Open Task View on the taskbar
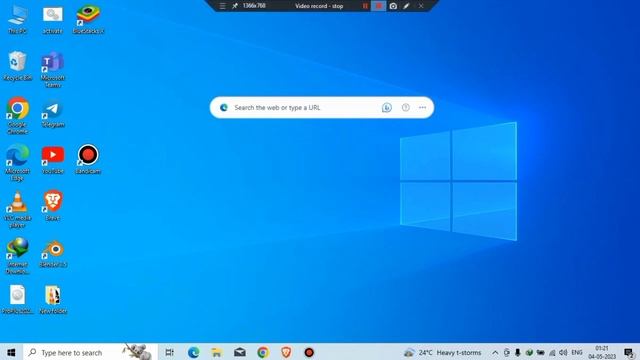The height and width of the screenshot is (360, 640). [169, 352]
